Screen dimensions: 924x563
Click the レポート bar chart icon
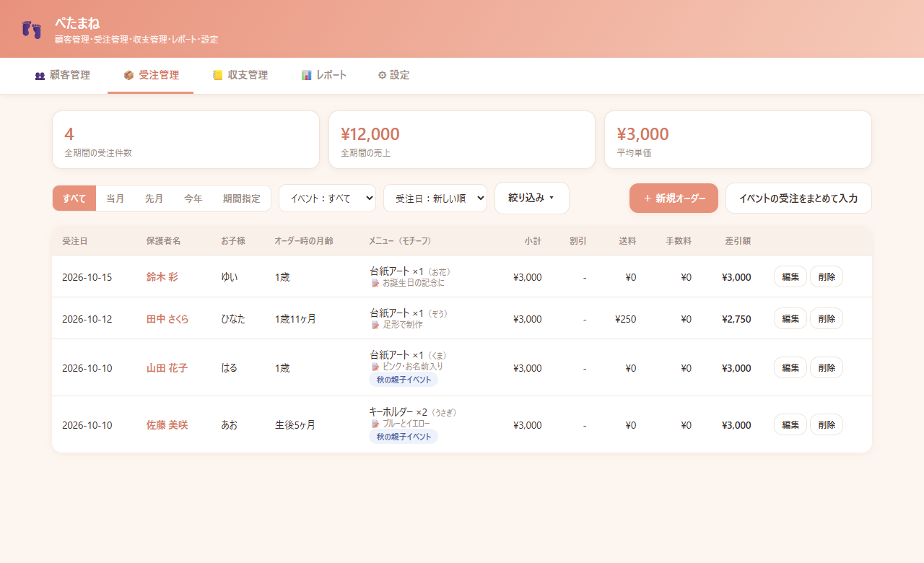pyautogui.click(x=307, y=75)
